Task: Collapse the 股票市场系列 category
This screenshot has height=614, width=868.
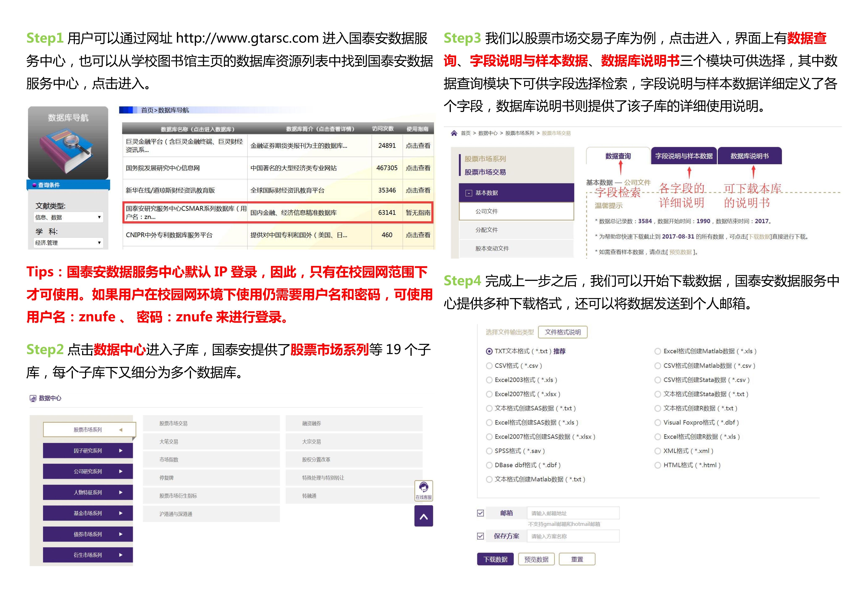Action: (89, 430)
